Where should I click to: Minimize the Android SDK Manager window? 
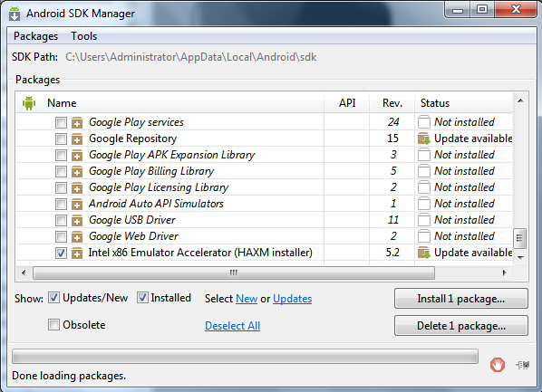click(x=458, y=10)
